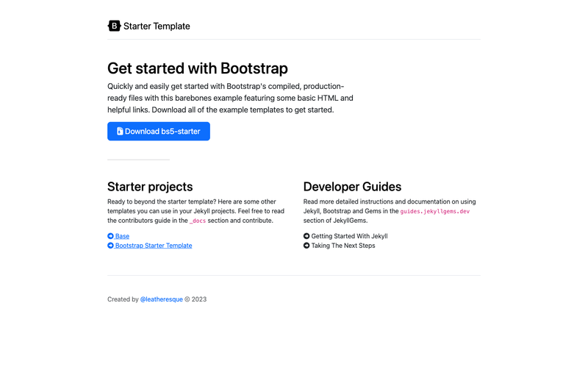Click arrow icon beside Taking The Next Steps
The height and width of the screenshot is (392, 588).
[x=306, y=246]
